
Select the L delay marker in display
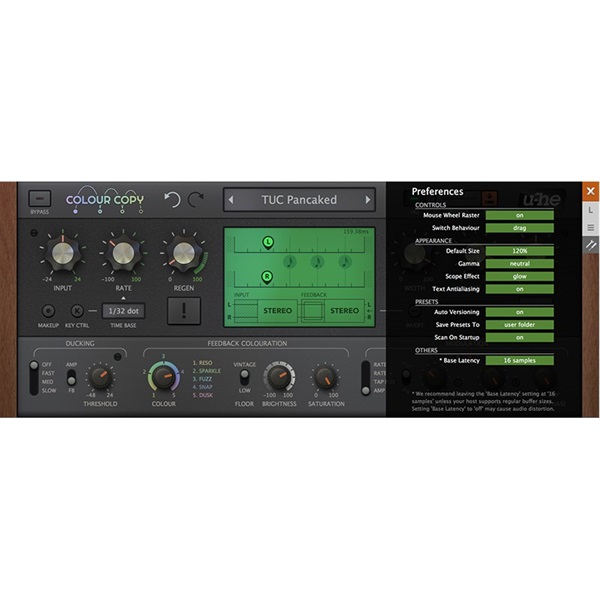(268, 243)
